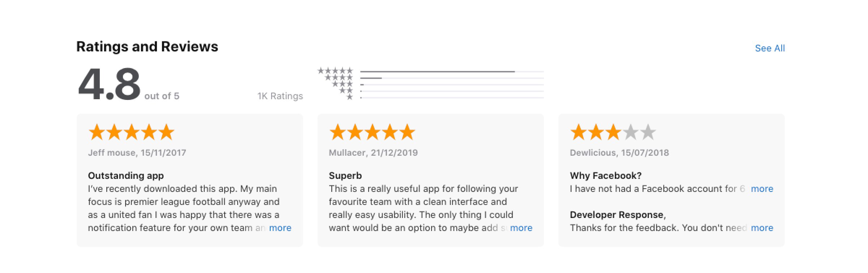The image size is (868, 273).
Task: Click the single star icon in breakdown
Action: (x=349, y=97)
